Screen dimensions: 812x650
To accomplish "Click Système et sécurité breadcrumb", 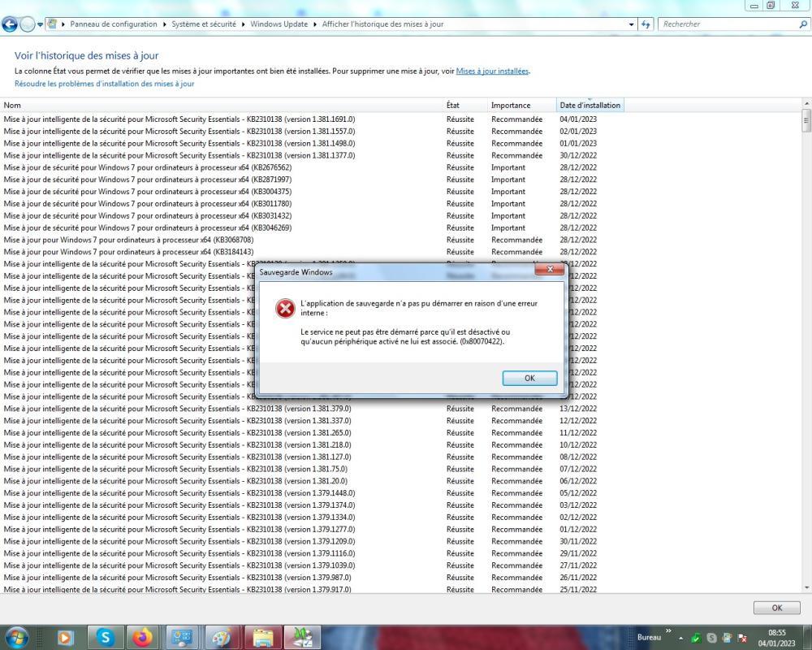I will 204,24.
